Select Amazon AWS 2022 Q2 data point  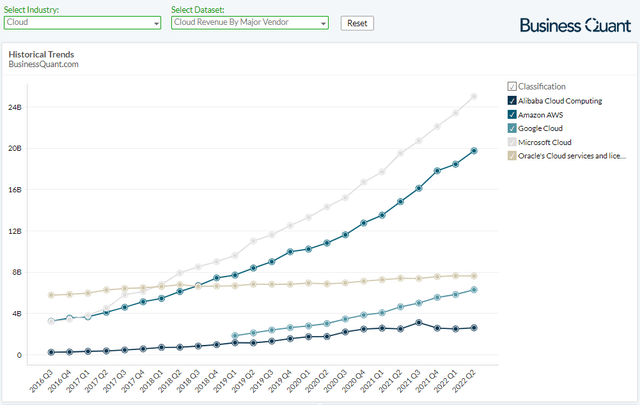pyautogui.click(x=473, y=151)
